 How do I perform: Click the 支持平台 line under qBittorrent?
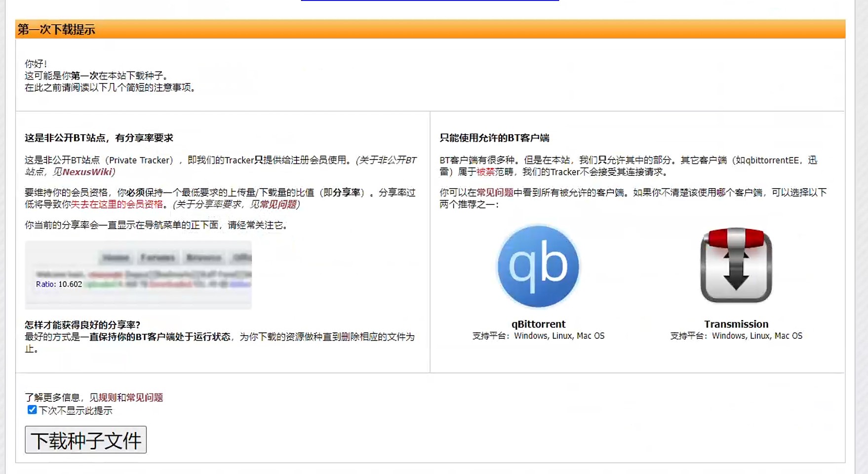click(538, 336)
